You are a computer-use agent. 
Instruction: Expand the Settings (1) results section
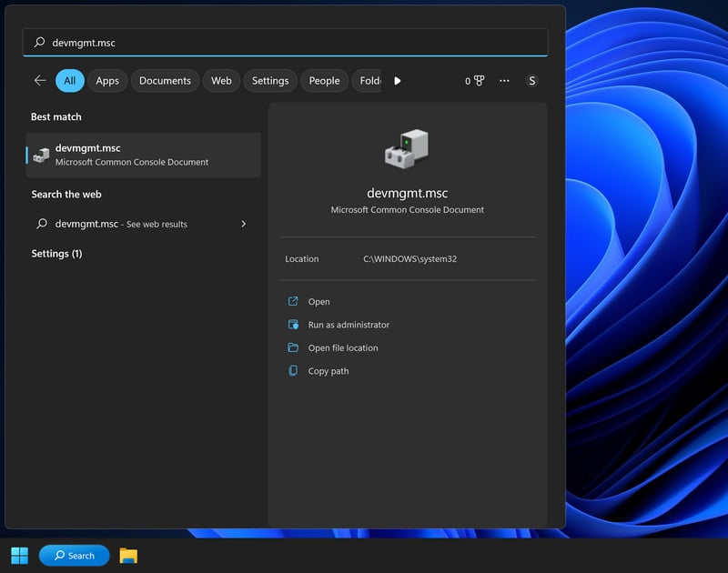(56, 254)
